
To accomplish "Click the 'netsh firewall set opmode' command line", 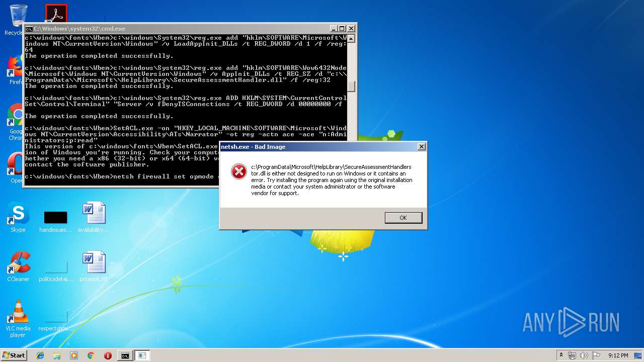I will (122, 176).
